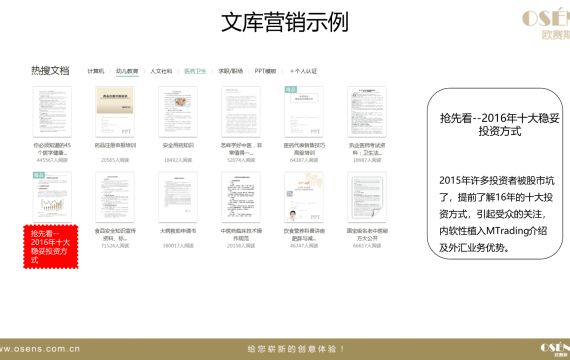This screenshot has height=360, width=570.
Task: Select the 人文社科 tab
Action: pos(161,71)
